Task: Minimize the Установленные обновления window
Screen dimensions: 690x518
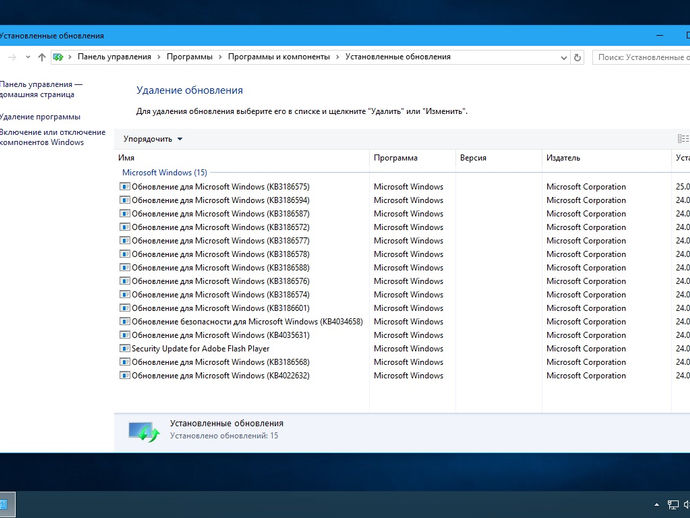Action: pyautogui.click(x=660, y=36)
